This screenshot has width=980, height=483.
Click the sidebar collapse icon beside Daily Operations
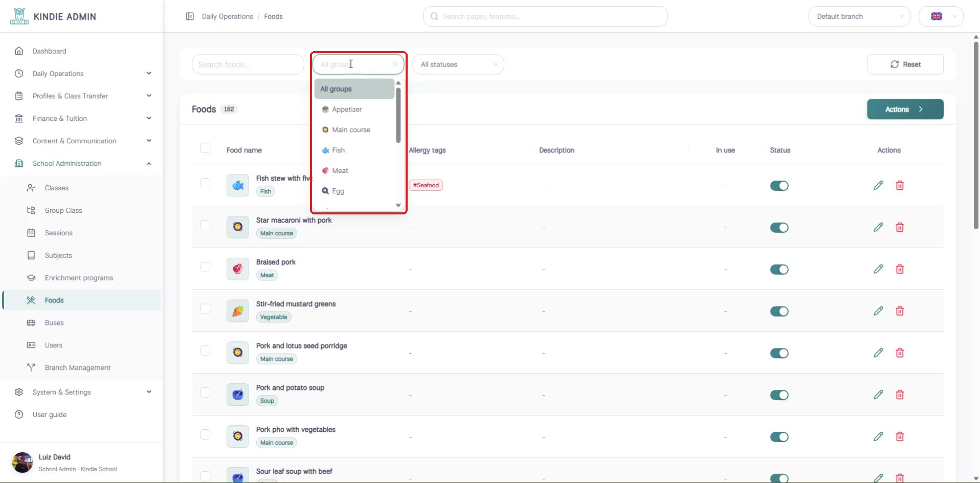click(x=190, y=16)
